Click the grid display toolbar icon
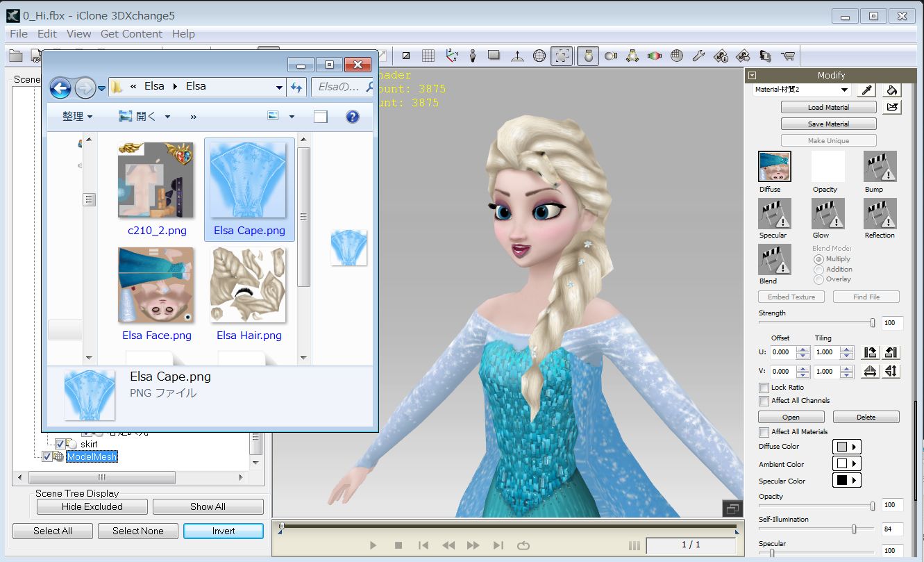Screen dimensions: 924x562 428,56
